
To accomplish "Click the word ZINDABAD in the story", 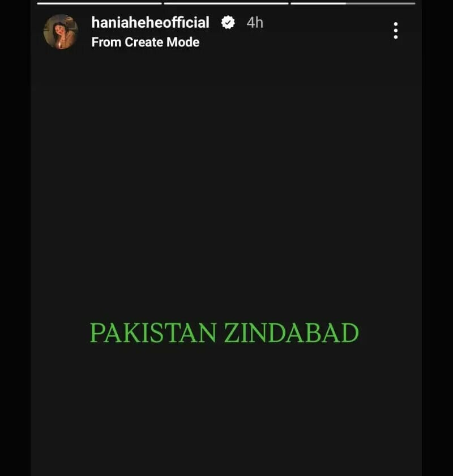I will point(292,333).
